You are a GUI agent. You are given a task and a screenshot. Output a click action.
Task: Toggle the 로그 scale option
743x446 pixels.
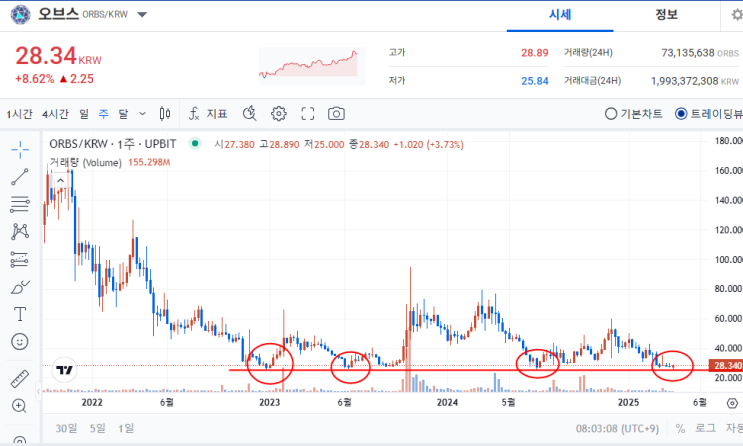pyautogui.click(x=706, y=428)
